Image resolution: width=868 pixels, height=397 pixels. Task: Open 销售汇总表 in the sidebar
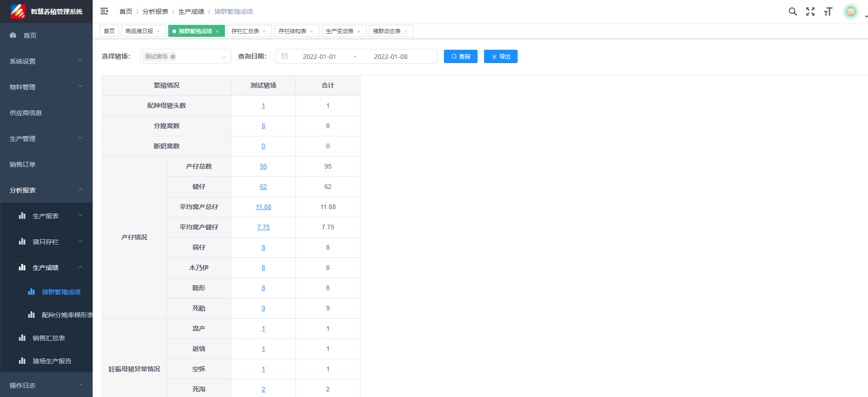46,338
